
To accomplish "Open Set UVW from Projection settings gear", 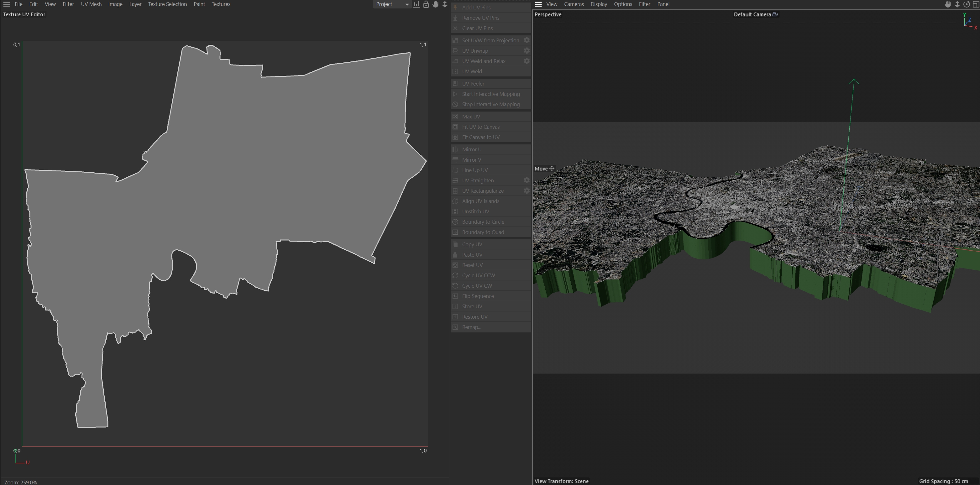I will tap(527, 40).
